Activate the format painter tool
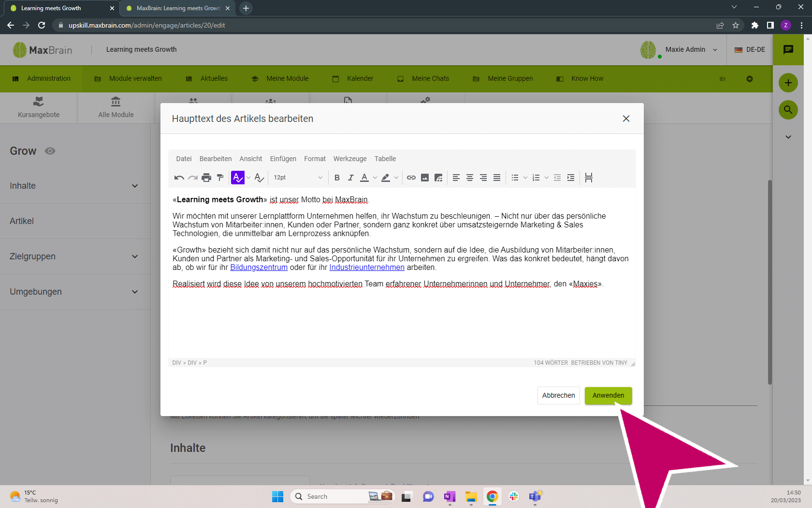This screenshot has width=812, height=508. [x=220, y=178]
